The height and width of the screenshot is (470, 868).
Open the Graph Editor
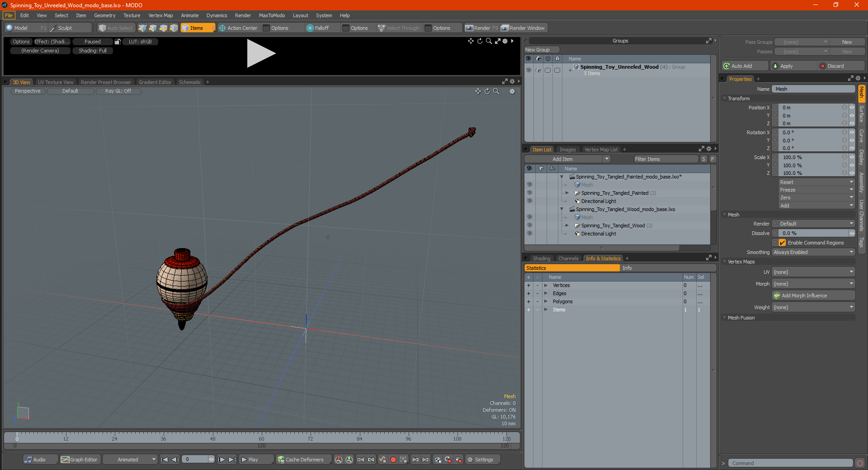tap(80, 460)
